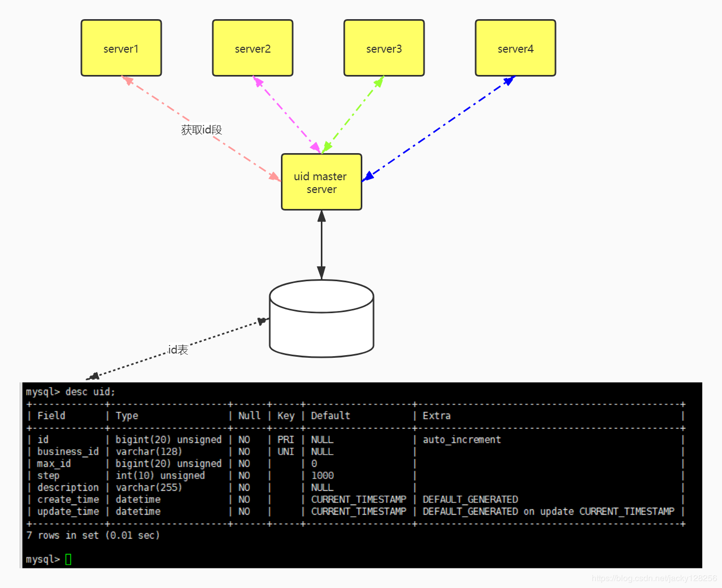Click datetime type in update_time row

138,511
